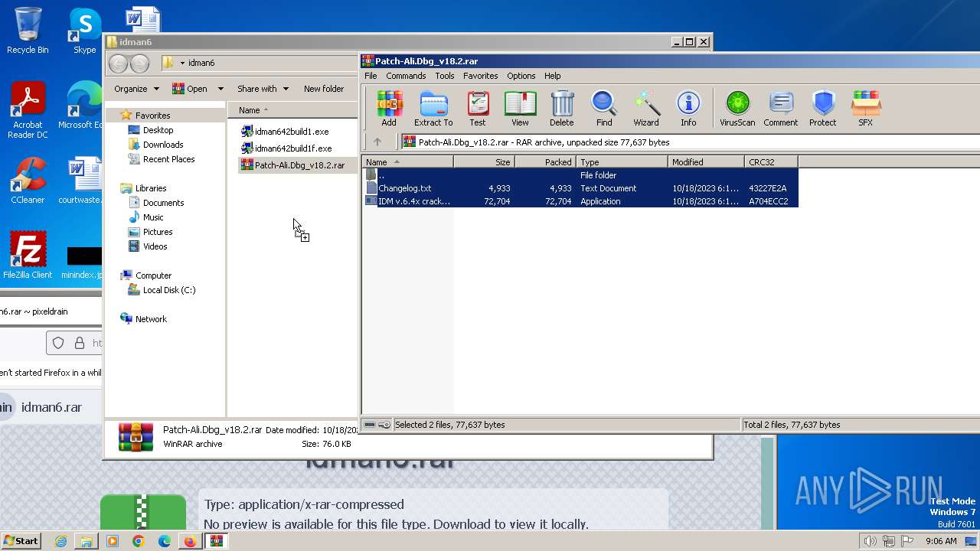
Task: Open the Find tool
Action: click(x=604, y=108)
